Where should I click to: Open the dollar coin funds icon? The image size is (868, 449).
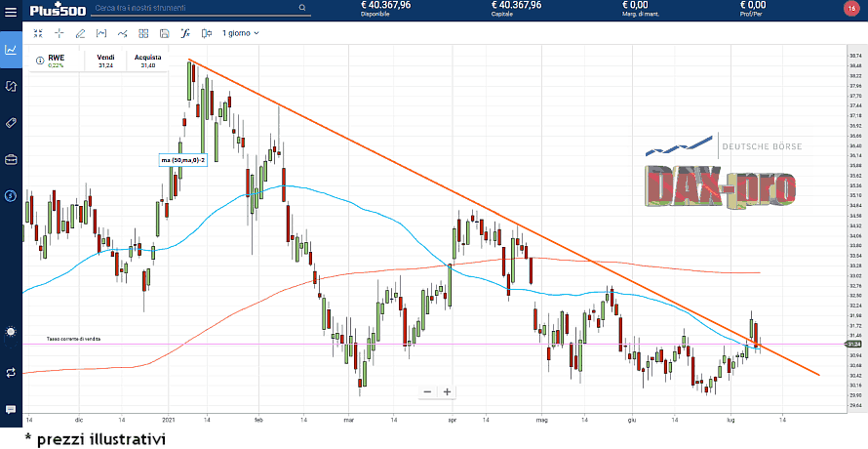(x=11, y=195)
